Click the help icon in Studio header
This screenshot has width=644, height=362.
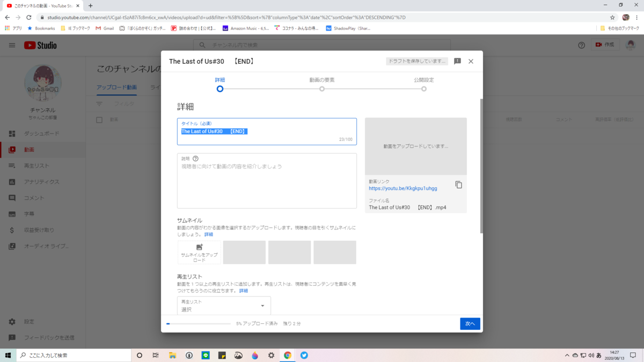point(582,45)
